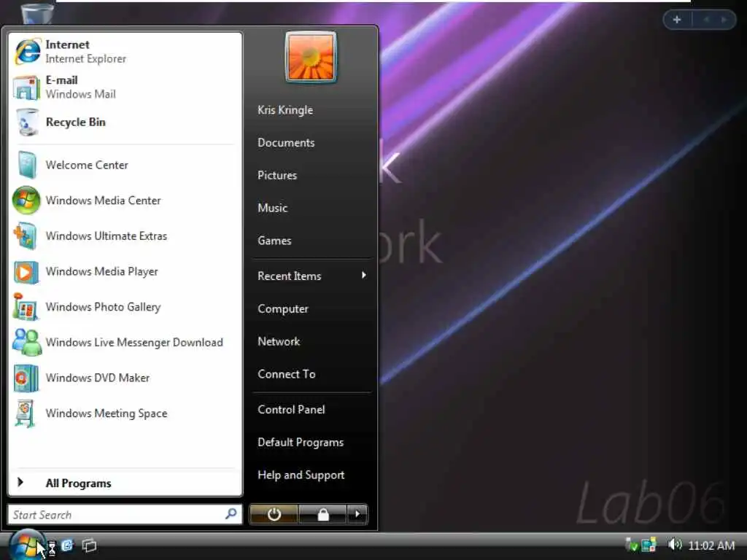Screen dimensions: 747x560
Task: Open the Music folder
Action: tap(273, 208)
